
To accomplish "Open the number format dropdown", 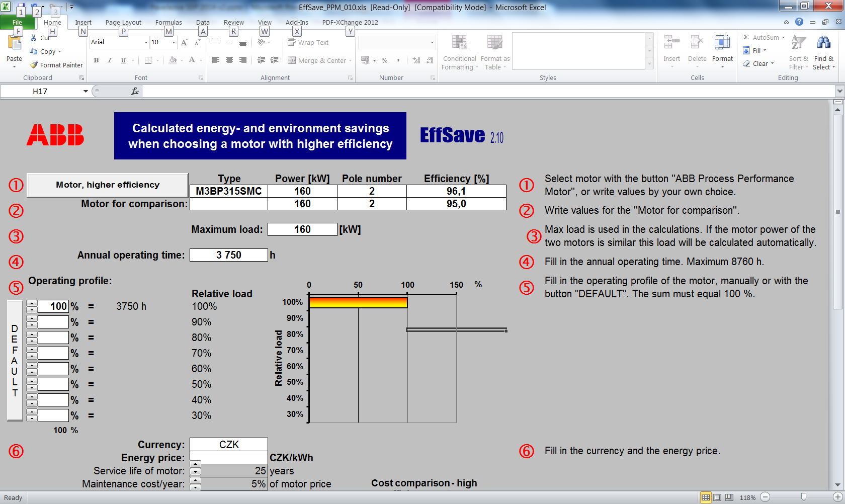I will 432,42.
